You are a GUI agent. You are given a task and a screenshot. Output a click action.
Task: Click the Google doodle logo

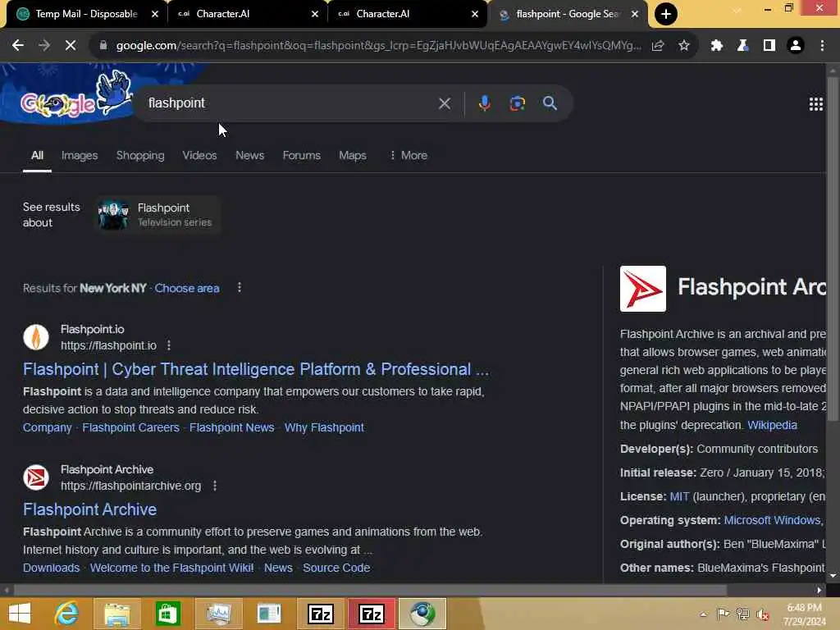(x=75, y=95)
